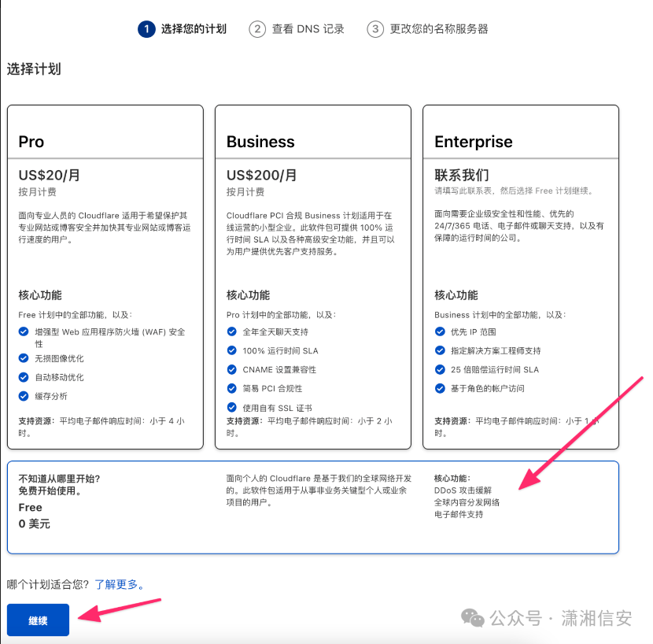The width and height of the screenshot is (653, 644).
Task: Open the 了解更多 link
Action: pyautogui.click(x=120, y=584)
